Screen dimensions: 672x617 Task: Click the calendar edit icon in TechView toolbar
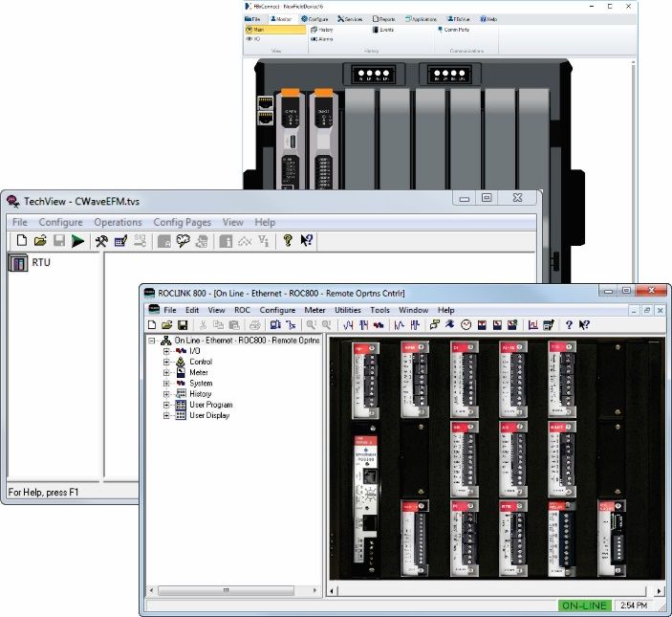120,241
